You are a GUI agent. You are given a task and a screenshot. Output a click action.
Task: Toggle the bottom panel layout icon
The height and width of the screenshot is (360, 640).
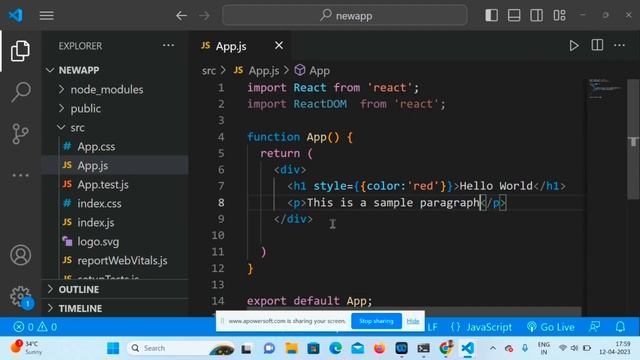[x=514, y=16]
